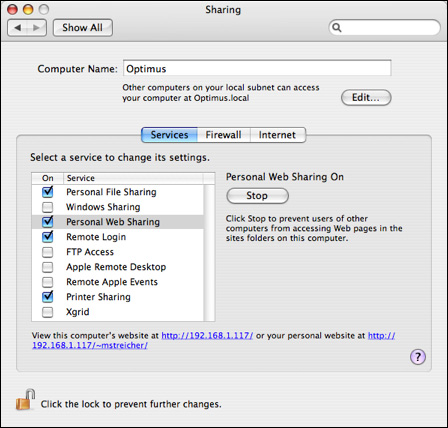
Task: Select the Xgrid service row
Action: point(118,312)
